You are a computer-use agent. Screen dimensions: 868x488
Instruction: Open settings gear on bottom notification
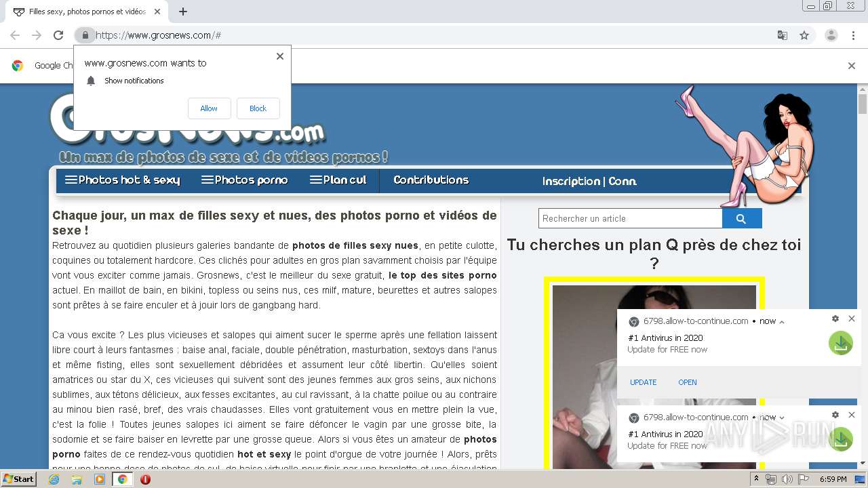coord(835,415)
